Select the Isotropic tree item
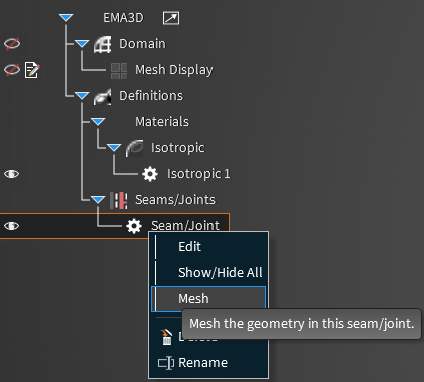Image resolution: width=424 pixels, height=382 pixels. pyautogui.click(x=177, y=148)
